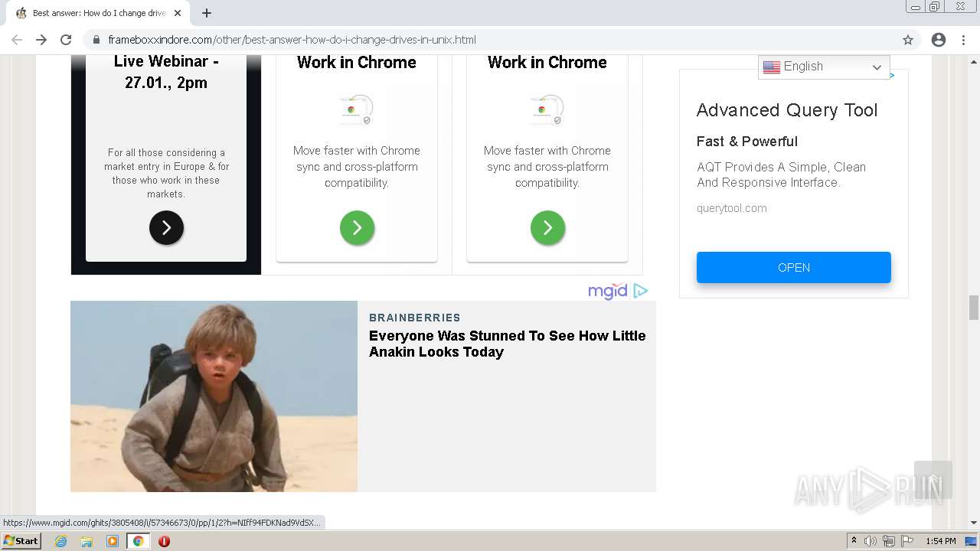The image size is (980, 551).
Task: Click 'Fast & Powerful' ad subtitle
Action: coord(747,142)
